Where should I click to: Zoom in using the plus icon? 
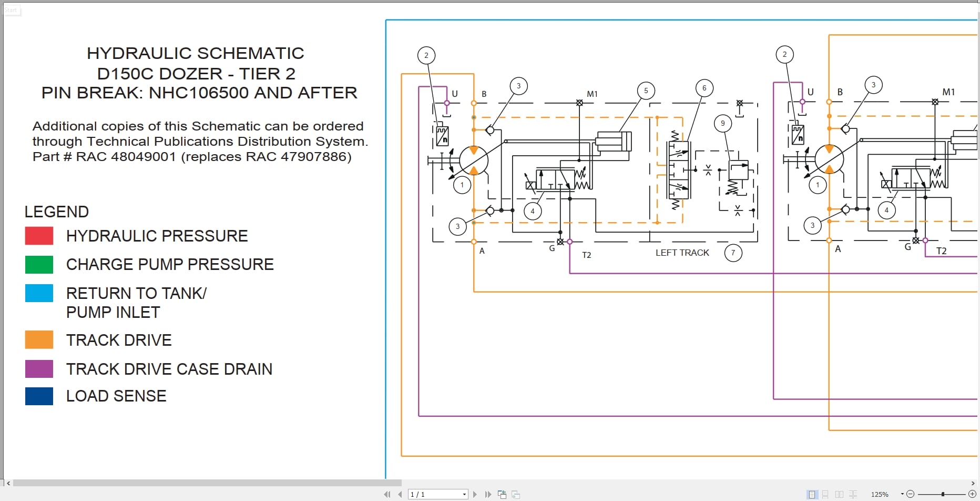coord(972,494)
